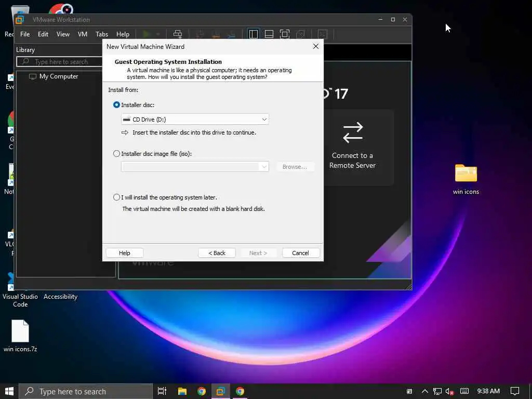The width and height of the screenshot is (532, 399).
Task: Open the View menu
Action: click(63, 34)
